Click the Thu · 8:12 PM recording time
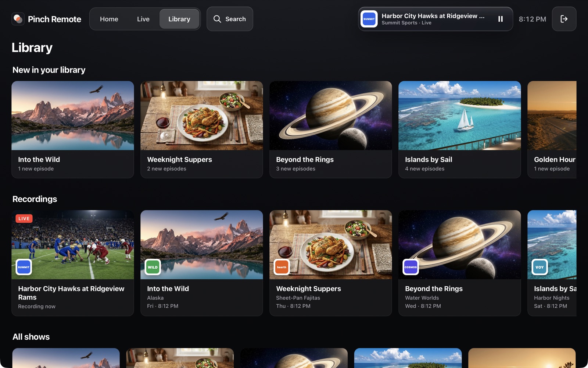The width and height of the screenshot is (588, 368). coord(293,306)
